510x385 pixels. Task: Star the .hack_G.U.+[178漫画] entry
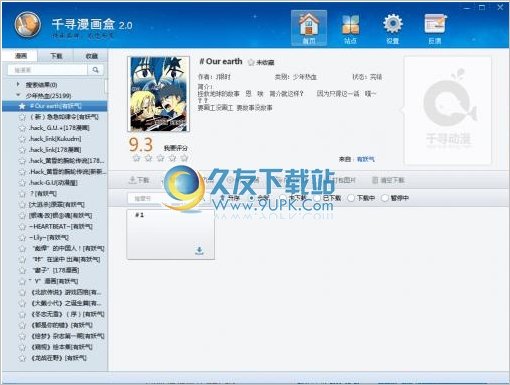22,128
